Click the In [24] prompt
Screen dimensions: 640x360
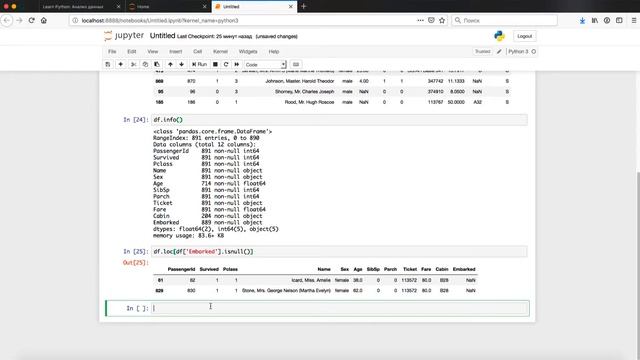[136, 120]
